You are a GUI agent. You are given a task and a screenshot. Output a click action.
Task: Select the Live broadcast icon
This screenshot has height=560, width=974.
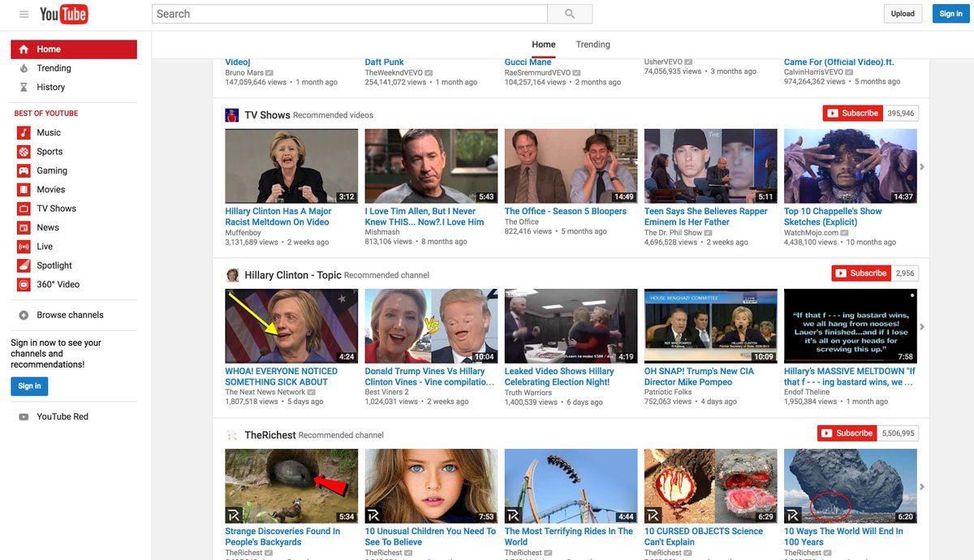coord(24,247)
